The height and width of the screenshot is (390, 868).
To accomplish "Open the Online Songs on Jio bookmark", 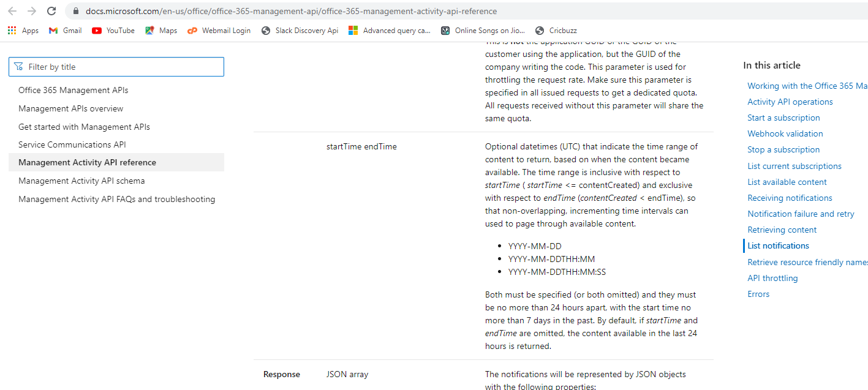I will [x=484, y=30].
